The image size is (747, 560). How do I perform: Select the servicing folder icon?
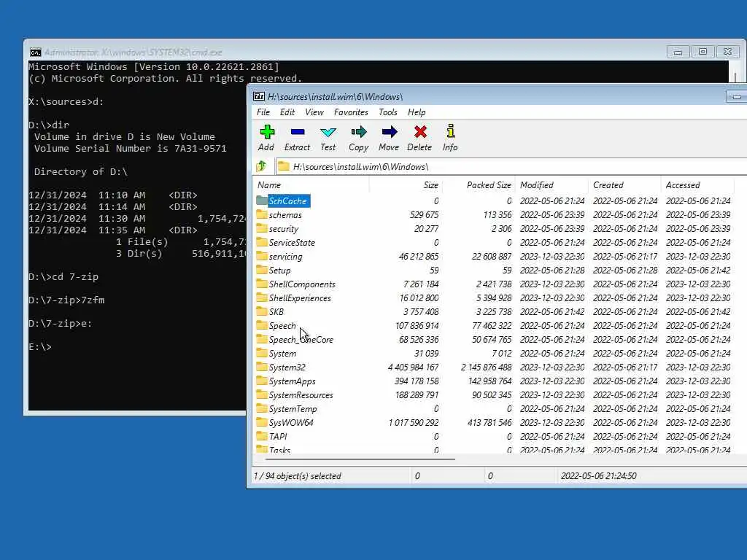[262, 256]
